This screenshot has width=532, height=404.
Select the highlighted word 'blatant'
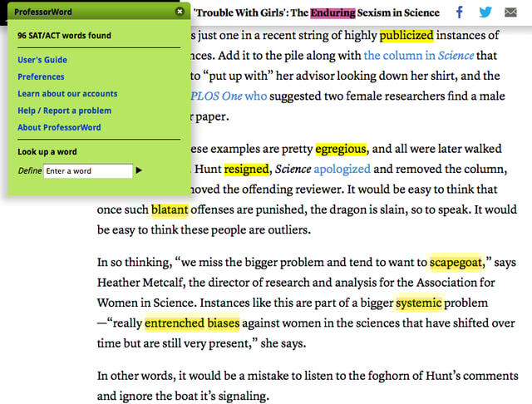170,209
